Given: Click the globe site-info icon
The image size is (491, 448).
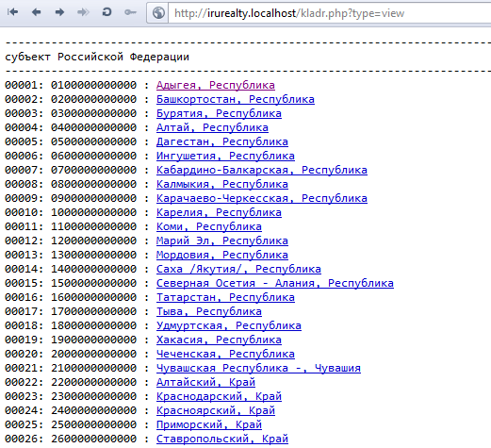Looking at the screenshot, I should (158, 13).
